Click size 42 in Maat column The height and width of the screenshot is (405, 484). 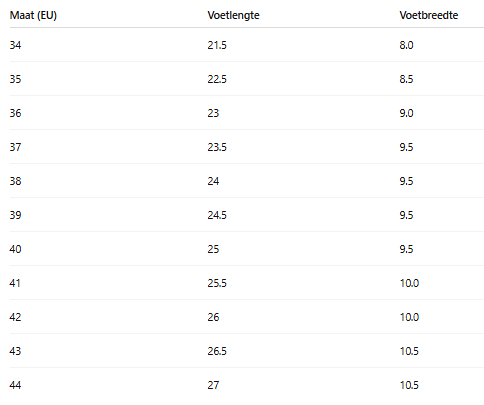pyautogui.click(x=15, y=317)
